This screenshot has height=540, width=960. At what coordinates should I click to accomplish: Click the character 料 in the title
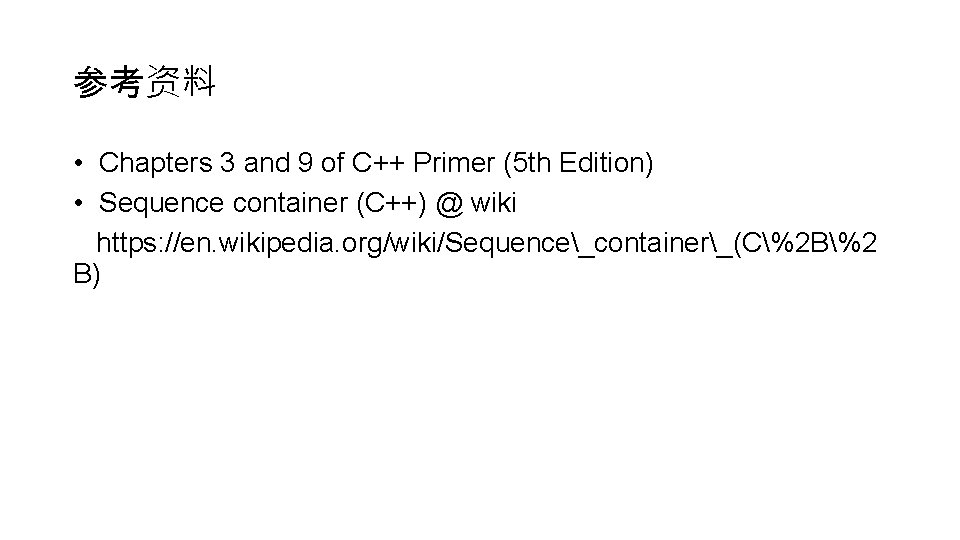coord(199,83)
